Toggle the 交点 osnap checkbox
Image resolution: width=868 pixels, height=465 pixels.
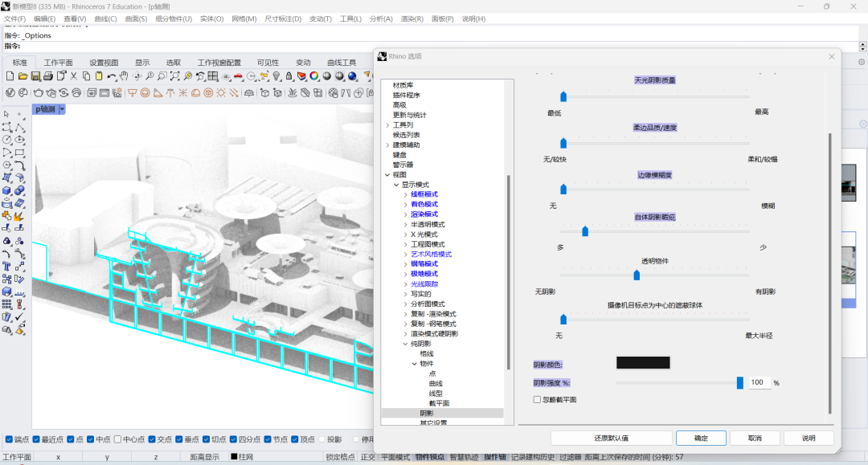point(152,439)
